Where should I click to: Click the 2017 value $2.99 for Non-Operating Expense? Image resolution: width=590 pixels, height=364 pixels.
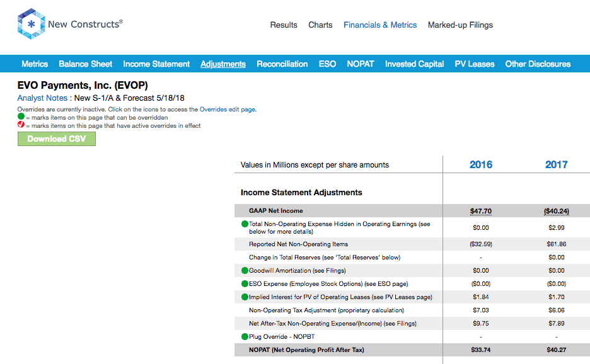pos(557,227)
